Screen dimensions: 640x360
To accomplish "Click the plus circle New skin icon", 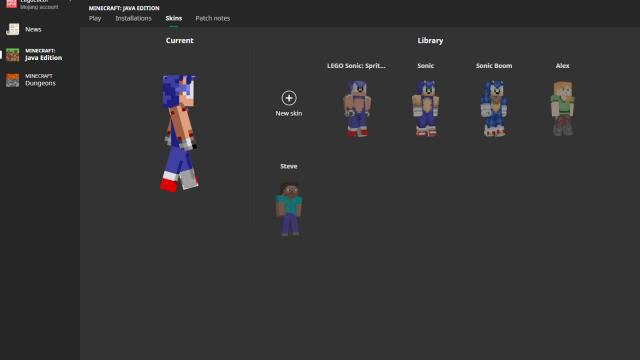I will tap(289, 98).
